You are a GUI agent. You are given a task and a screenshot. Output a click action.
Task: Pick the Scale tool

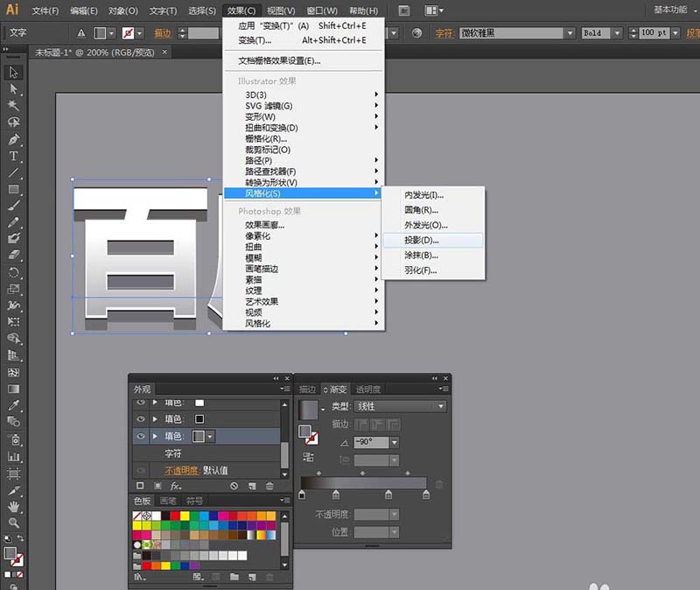13,289
